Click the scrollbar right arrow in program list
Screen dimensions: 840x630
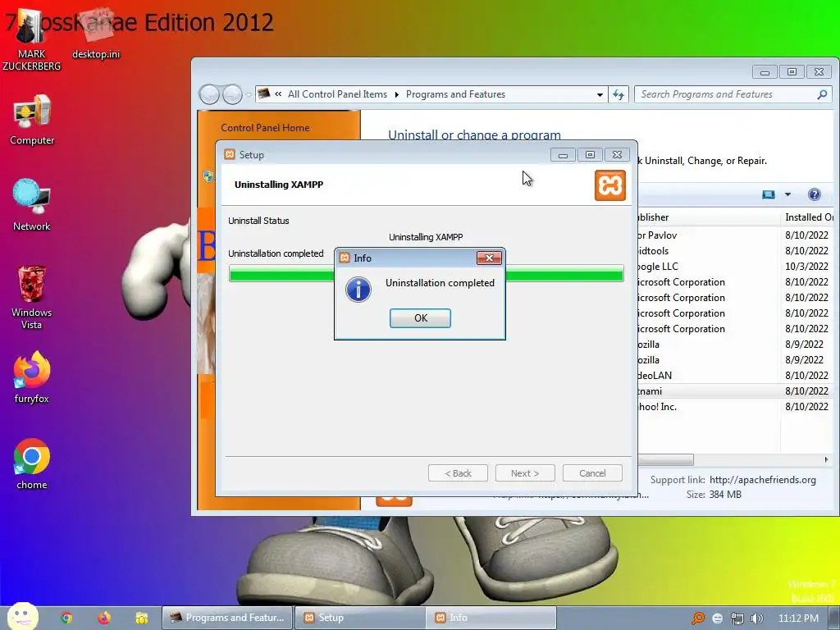[826, 459]
